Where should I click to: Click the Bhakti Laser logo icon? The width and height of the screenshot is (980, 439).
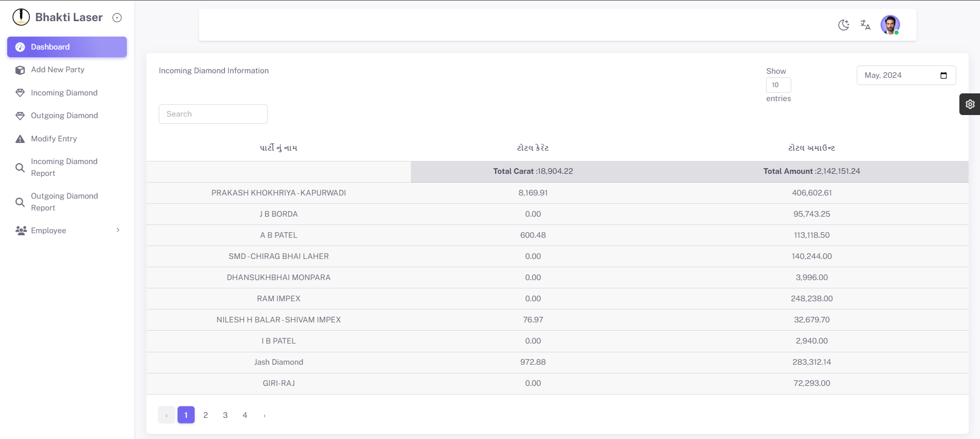(21, 17)
